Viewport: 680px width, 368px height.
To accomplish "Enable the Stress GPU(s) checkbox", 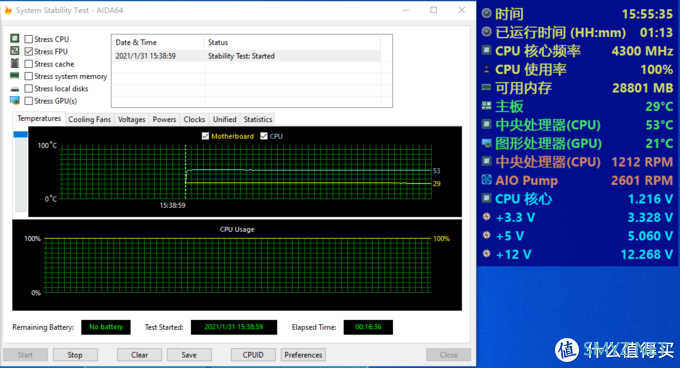I will coord(29,101).
